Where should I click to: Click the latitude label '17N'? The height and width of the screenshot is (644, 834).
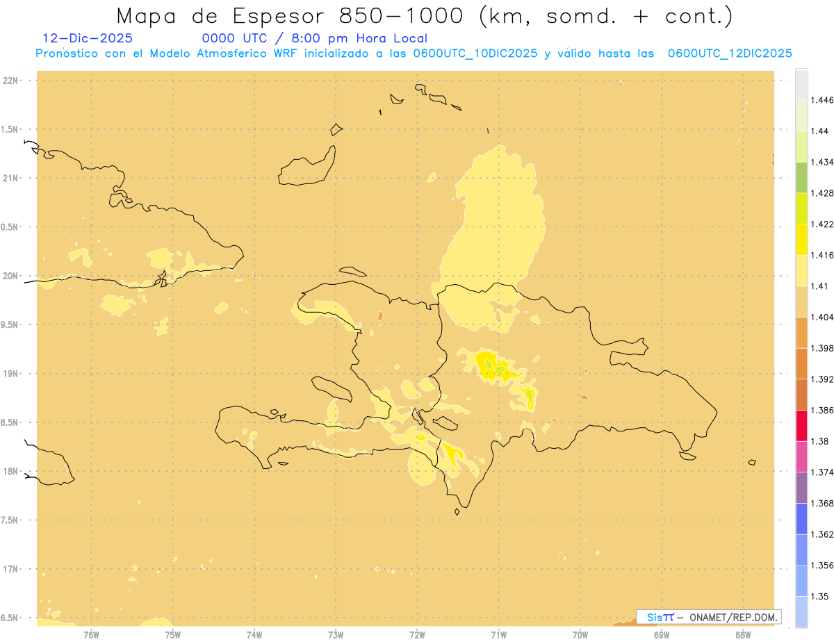point(11,569)
